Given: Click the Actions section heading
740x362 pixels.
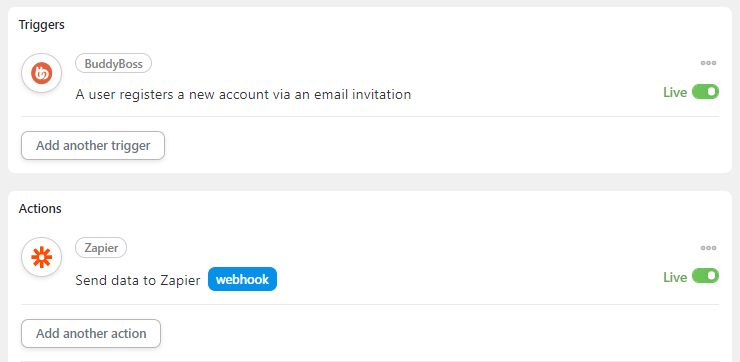Looking at the screenshot, I should click(x=40, y=209).
